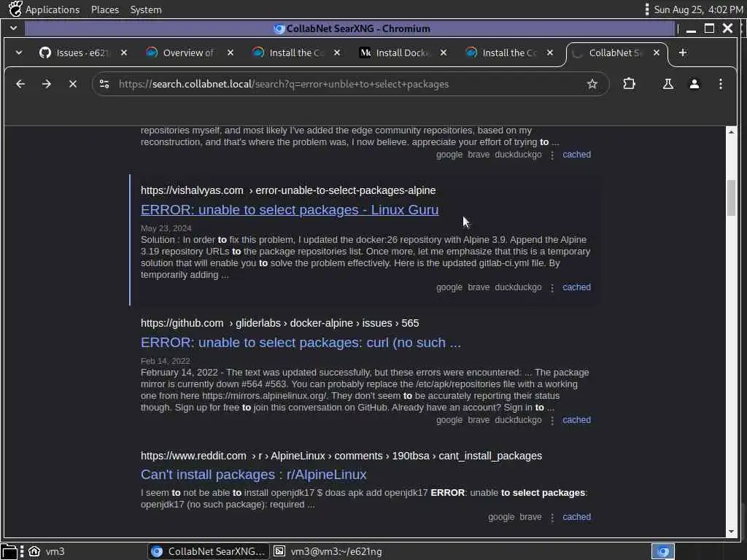The width and height of the screenshot is (747, 560).
Task: Open cached link for the reddit.com result
Action: pyautogui.click(x=576, y=517)
